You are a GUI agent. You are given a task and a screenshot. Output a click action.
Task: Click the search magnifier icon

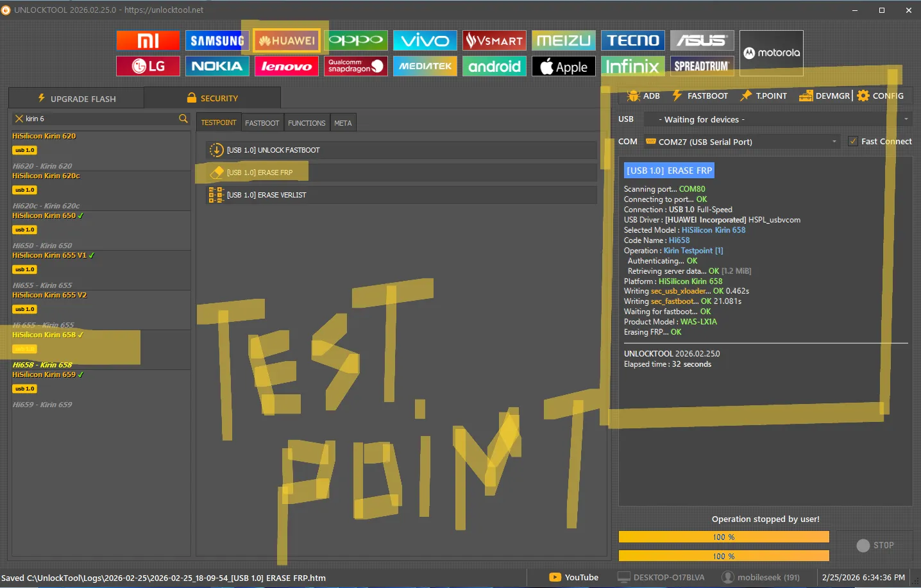pos(183,119)
